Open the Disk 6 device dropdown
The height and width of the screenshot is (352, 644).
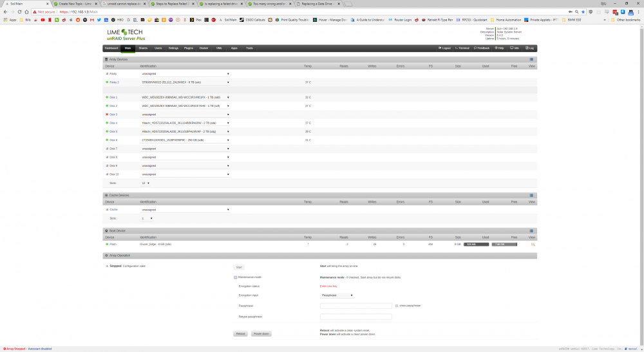(x=185, y=140)
